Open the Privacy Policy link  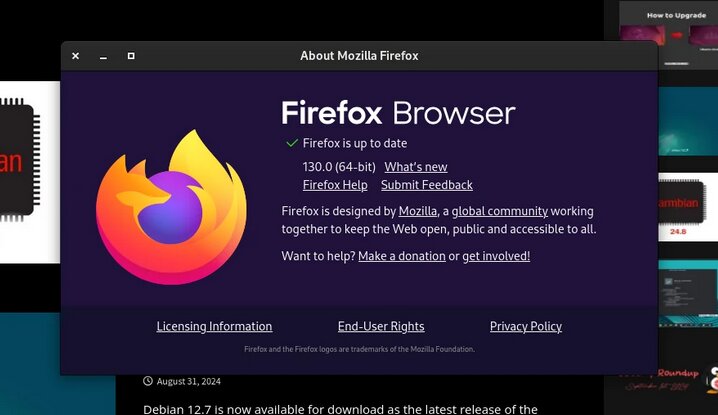point(526,326)
